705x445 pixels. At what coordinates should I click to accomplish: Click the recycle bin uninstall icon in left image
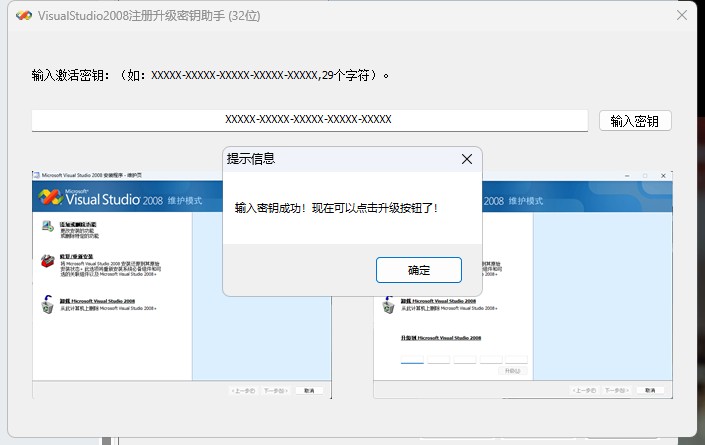(48, 304)
